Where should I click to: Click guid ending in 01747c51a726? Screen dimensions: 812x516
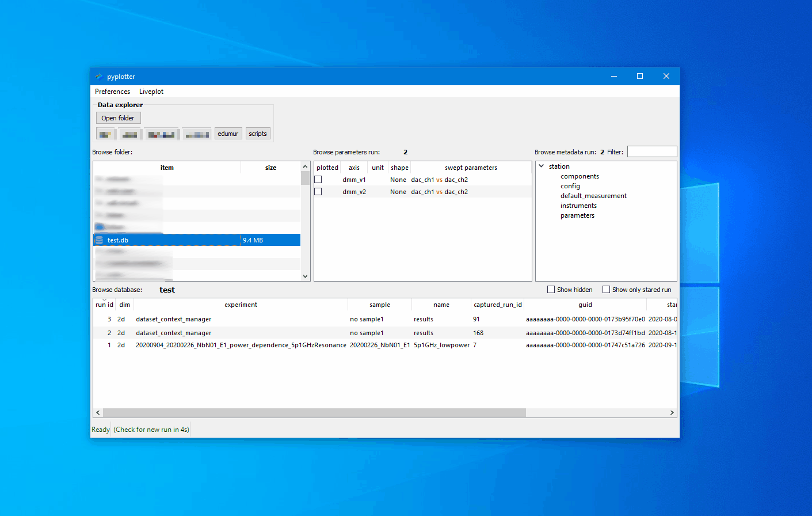(x=585, y=345)
